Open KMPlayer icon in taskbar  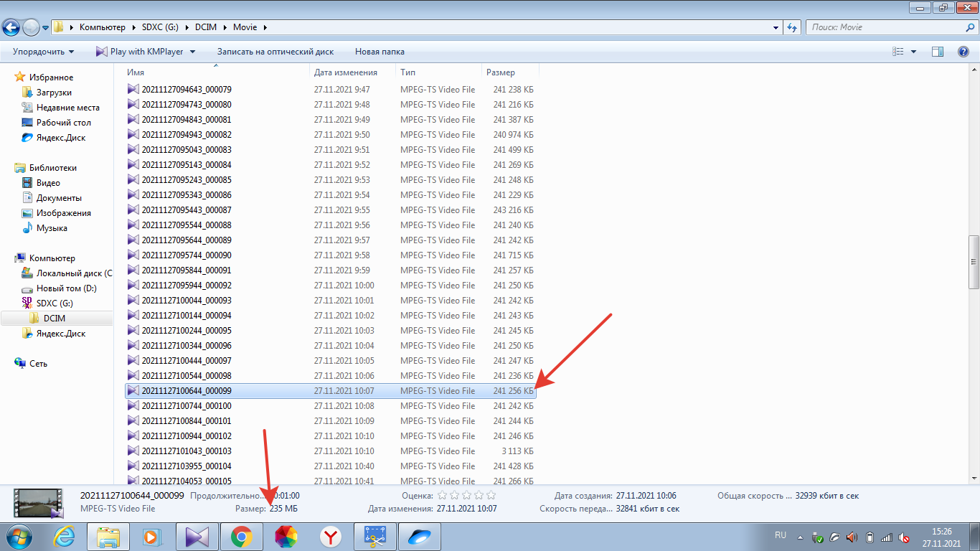click(196, 537)
